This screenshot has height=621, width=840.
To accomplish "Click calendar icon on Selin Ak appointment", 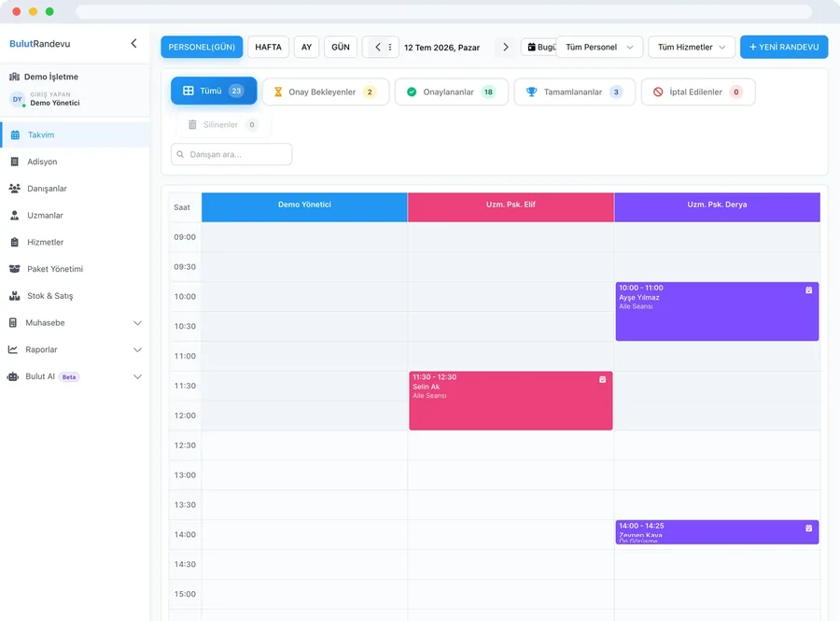I will tap(602, 379).
